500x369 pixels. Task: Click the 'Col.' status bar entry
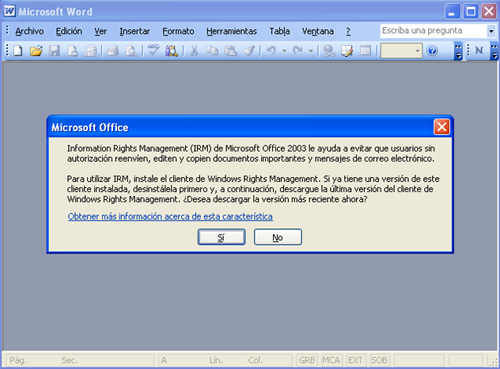point(255,360)
